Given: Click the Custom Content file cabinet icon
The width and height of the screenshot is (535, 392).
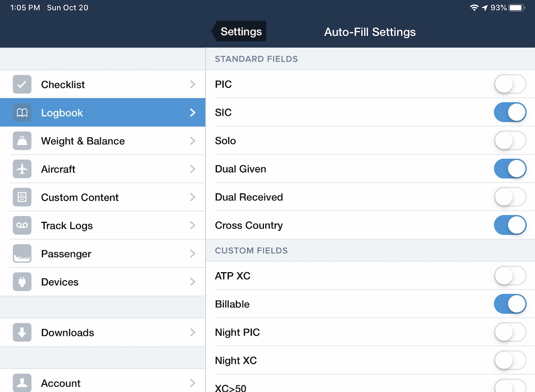Looking at the screenshot, I should 22,197.
